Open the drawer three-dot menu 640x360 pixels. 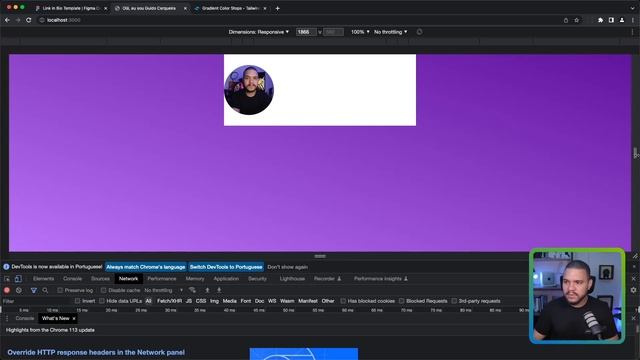point(7,318)
